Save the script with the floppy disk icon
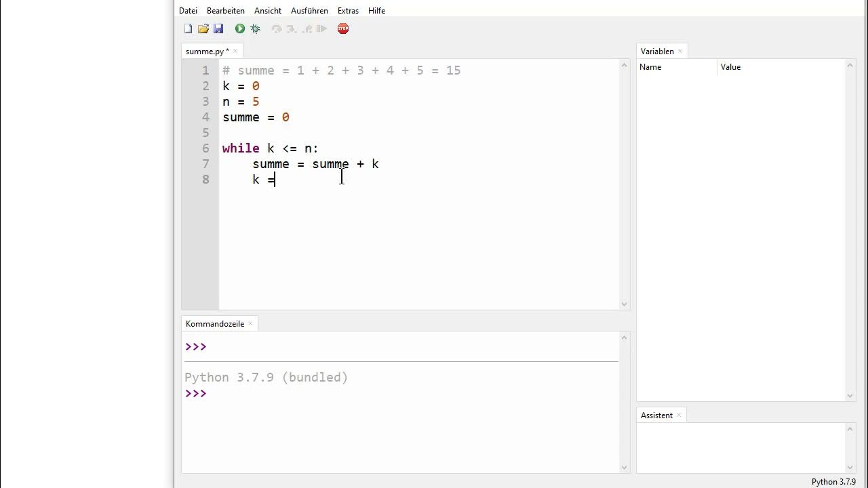Image resolution: width=868 pixels, height=488 pixels. point(218,28)
